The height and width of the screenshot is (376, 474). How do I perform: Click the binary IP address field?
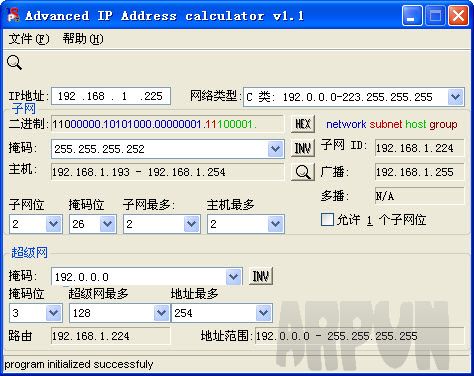click(x=167, y=124)
